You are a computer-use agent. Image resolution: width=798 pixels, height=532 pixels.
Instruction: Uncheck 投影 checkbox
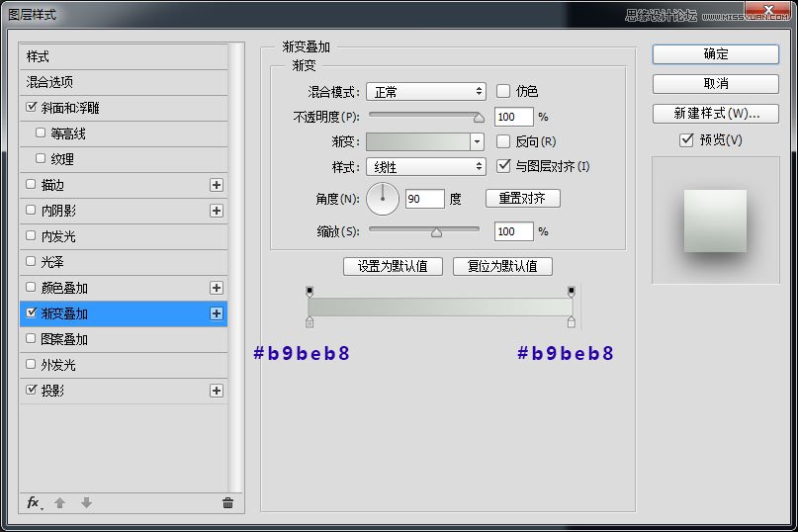(31, 390)
